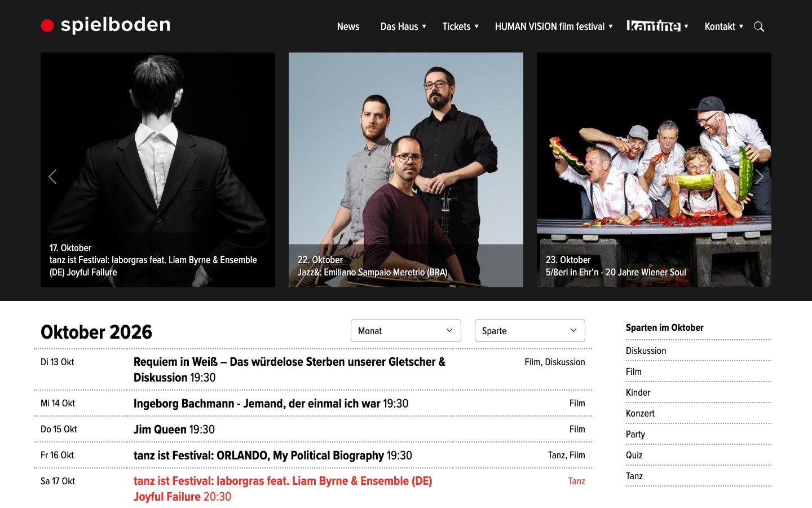Open Ingeborg Bachmann film event

click(271, 404)
